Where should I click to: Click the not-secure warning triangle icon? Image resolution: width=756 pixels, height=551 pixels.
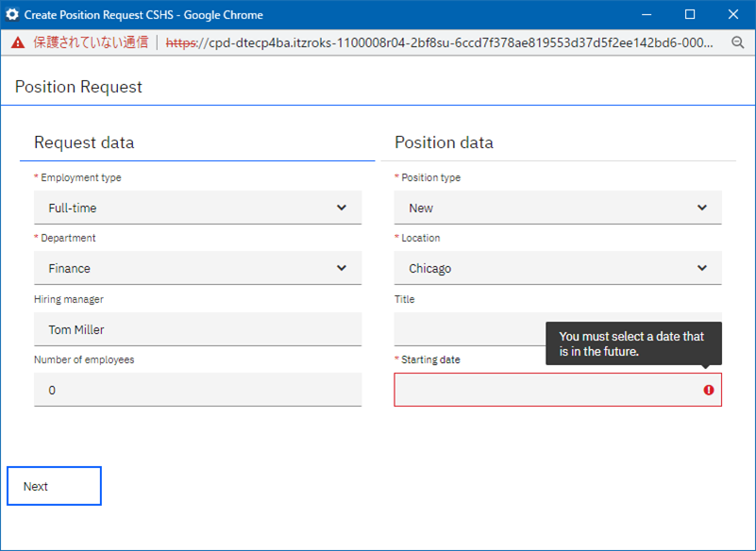point(18,42)
